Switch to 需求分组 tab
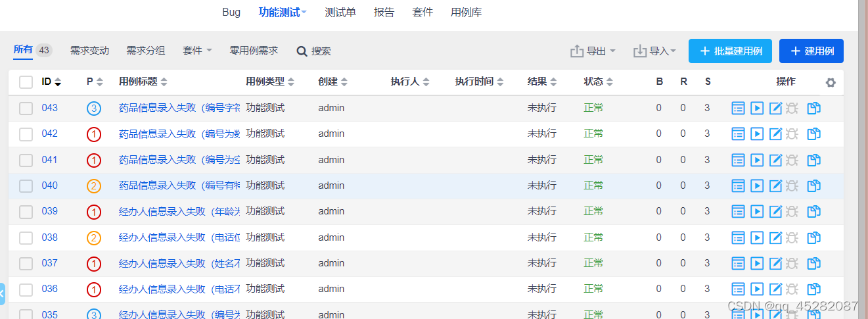868x319 pixels. [146, 50]
